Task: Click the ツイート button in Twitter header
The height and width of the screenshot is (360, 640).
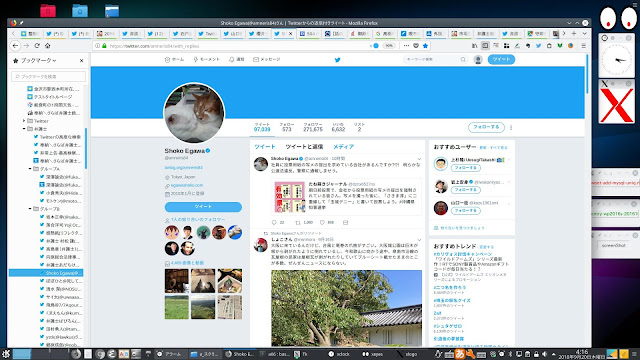Action: [501, 60]
